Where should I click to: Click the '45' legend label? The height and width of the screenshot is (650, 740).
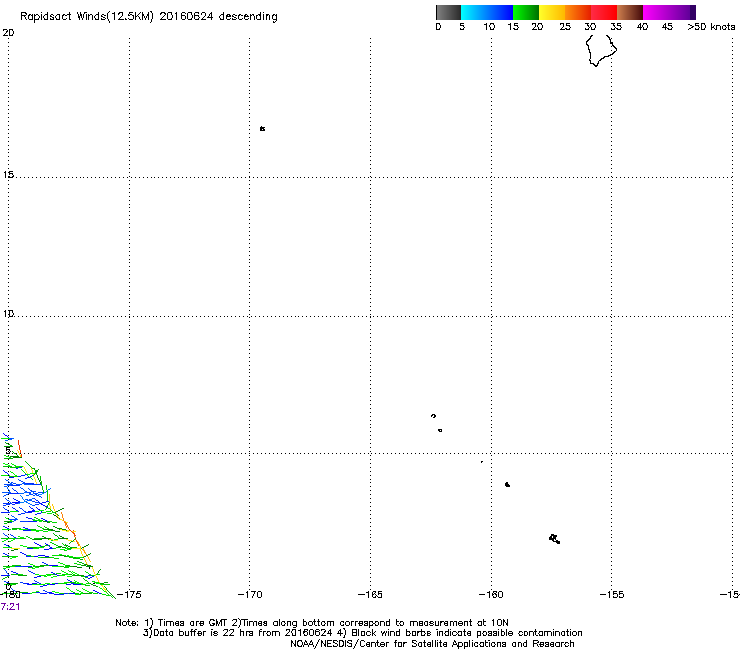[x=667, y=27]
